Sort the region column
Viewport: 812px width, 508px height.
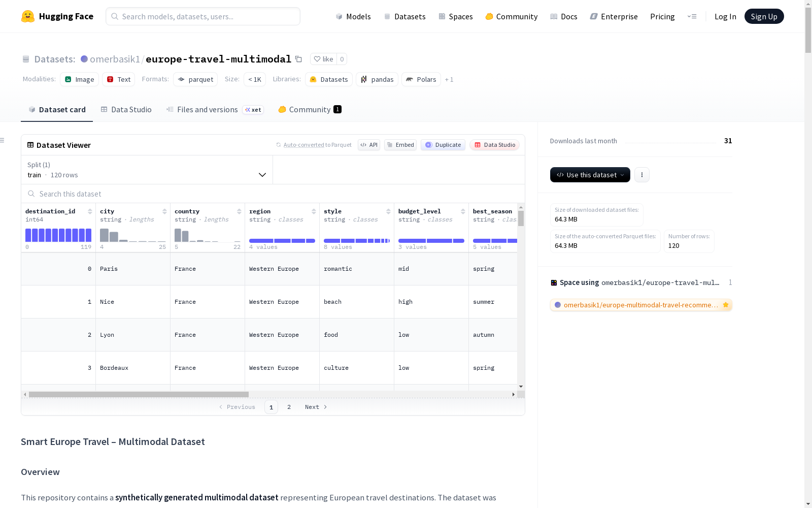click(x=314, y=211)
